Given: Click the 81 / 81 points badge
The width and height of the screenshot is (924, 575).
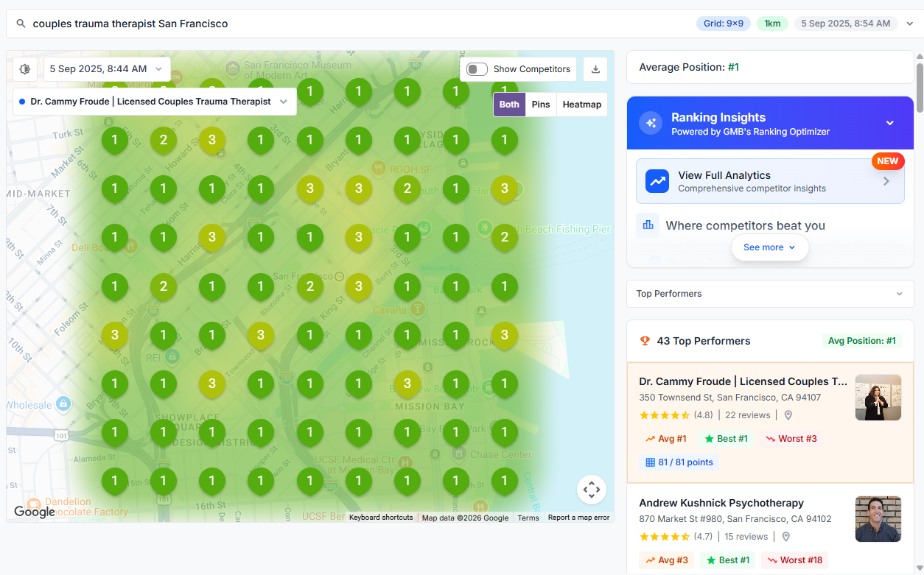Looking at the screenshot, I should click(x=679, y=462).
